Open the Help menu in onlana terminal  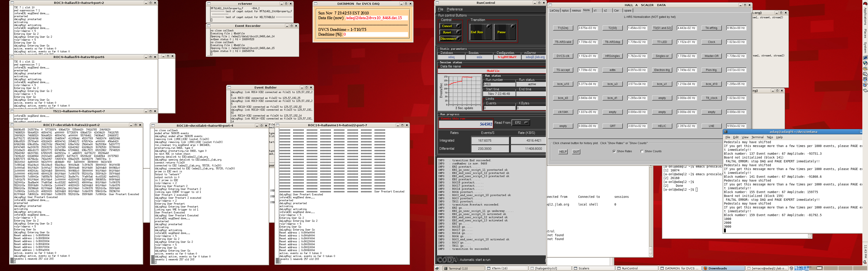(779, 137)
